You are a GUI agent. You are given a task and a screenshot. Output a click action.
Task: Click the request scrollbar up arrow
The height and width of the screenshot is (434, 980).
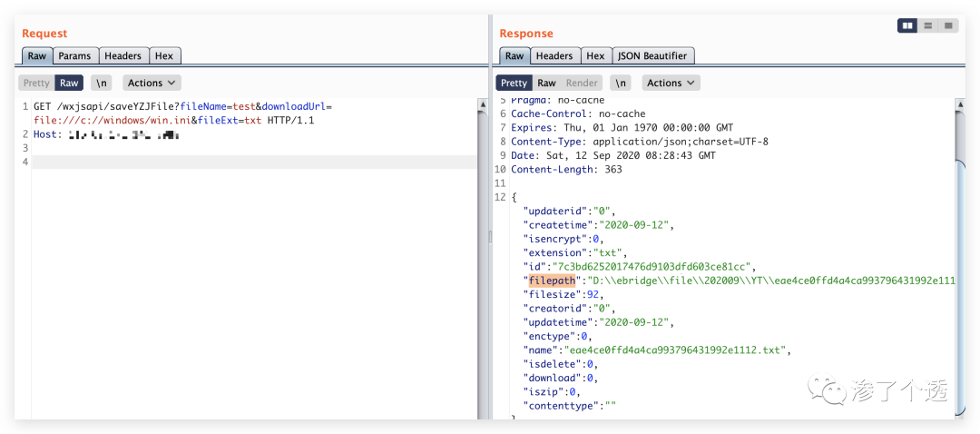click(x=483, y=104)
